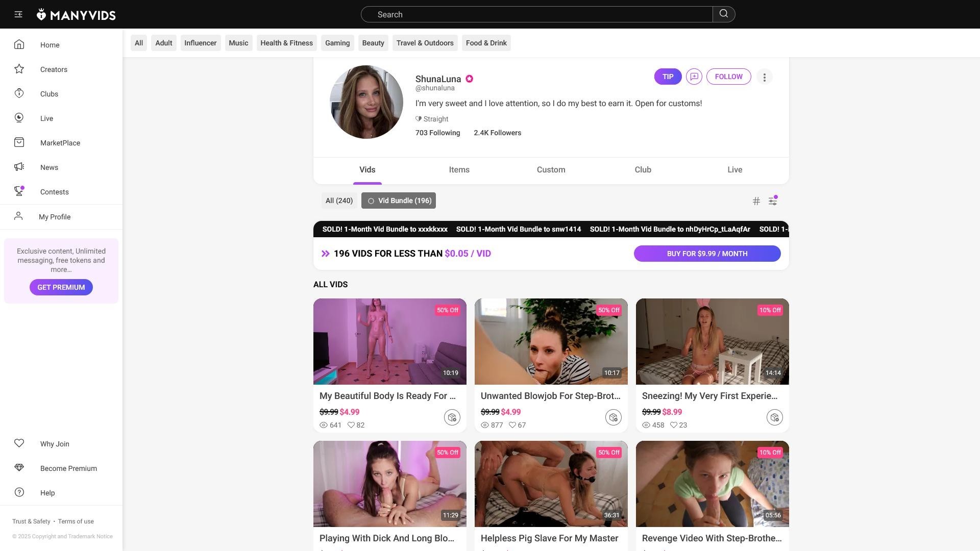Click the cart icon on the $8.99 vid
The height and width of the screenshot is (551, 980).
[774, 417]
